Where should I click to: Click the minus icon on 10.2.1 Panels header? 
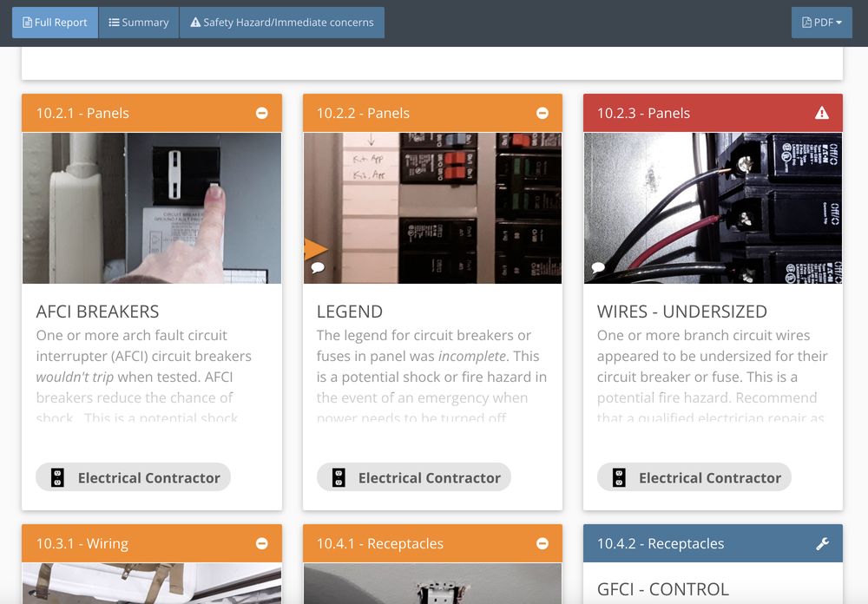pyautogui.click(x=262, y=113)
